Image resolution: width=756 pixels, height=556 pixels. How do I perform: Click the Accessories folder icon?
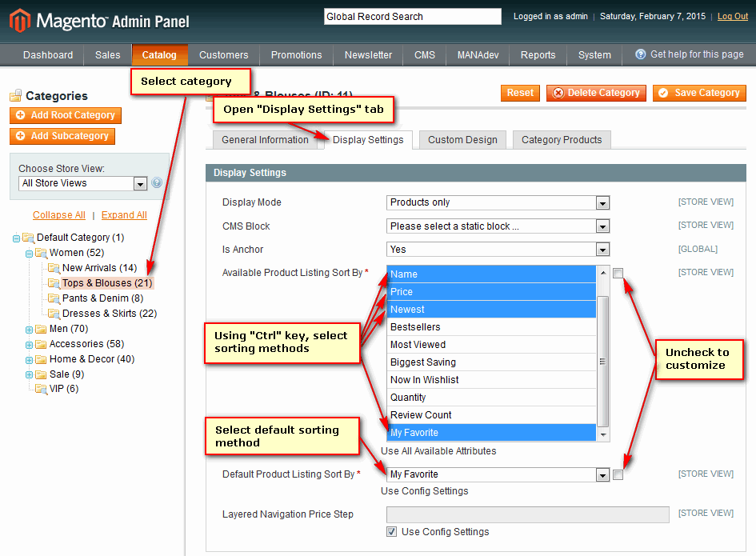click(41, 344)
